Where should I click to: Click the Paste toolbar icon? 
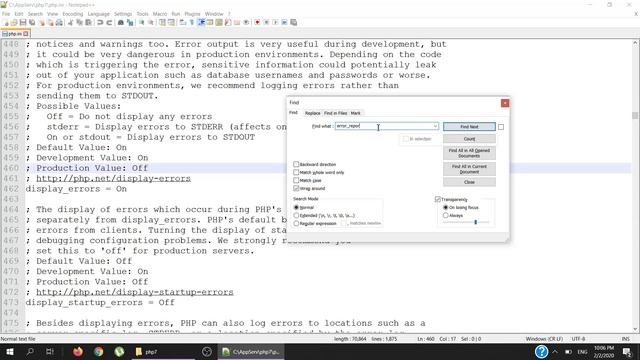click(x=89, y=23)
